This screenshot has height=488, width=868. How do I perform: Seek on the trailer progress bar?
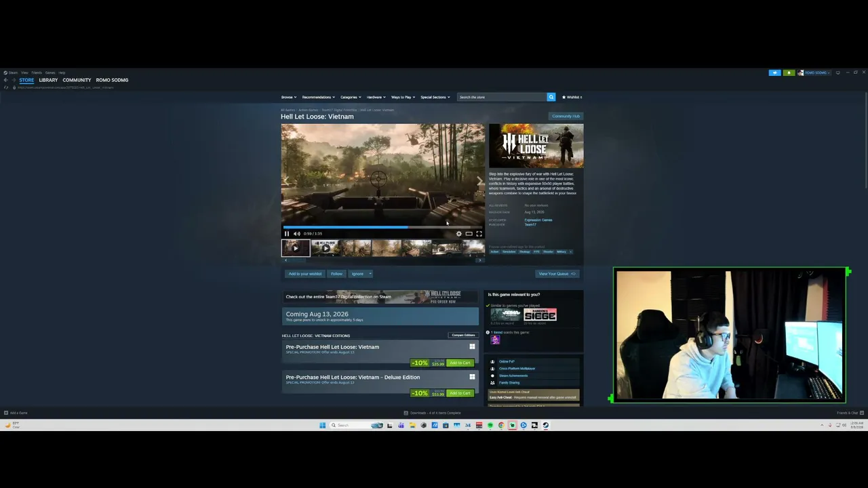383,228
